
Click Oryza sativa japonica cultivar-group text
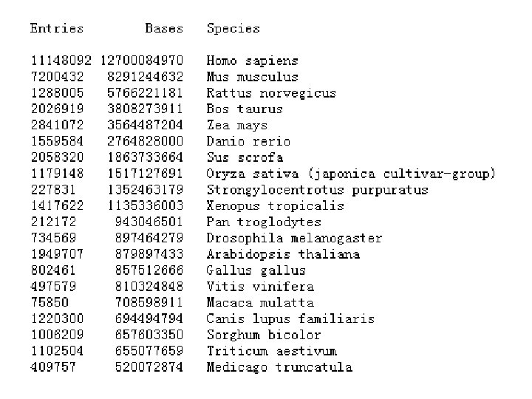click(351, 174)
